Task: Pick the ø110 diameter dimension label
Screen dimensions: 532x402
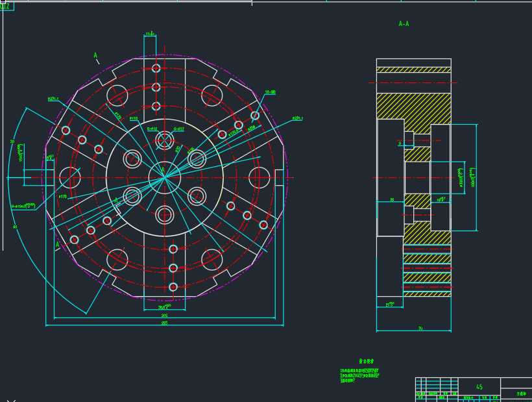Action: [x=134, y=118]
